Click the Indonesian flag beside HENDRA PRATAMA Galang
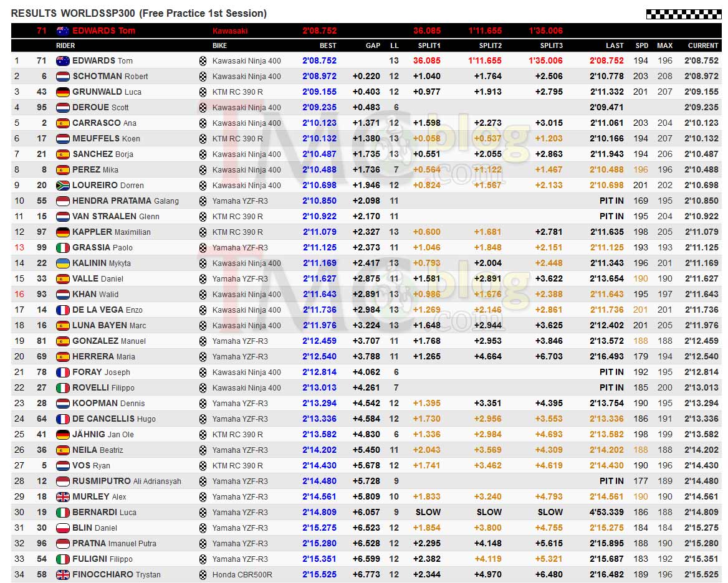Screen dimensions: 728x583 pos(63,201)
